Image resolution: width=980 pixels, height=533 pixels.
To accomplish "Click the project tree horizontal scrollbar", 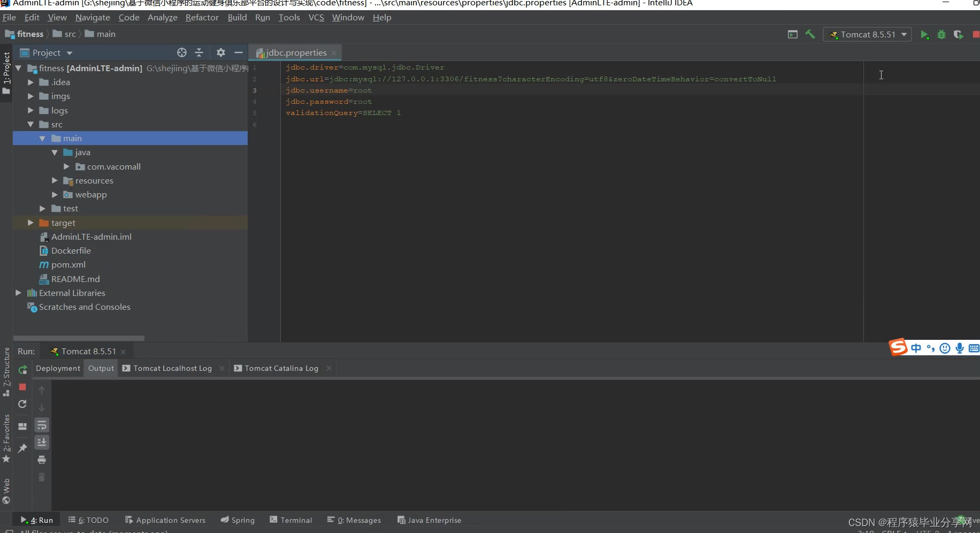I will [79, 338].
